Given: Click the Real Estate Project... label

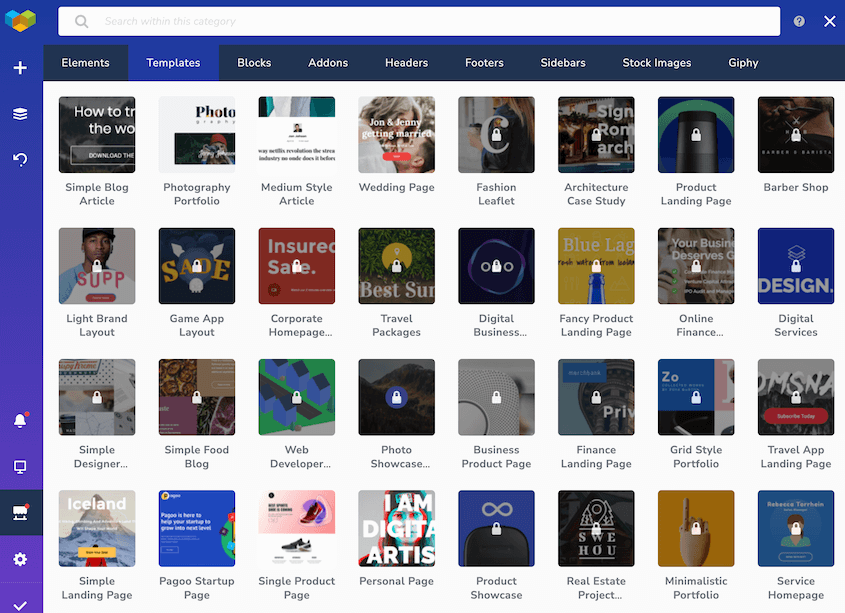Looking at the screenshot, I should click(596, 588).
